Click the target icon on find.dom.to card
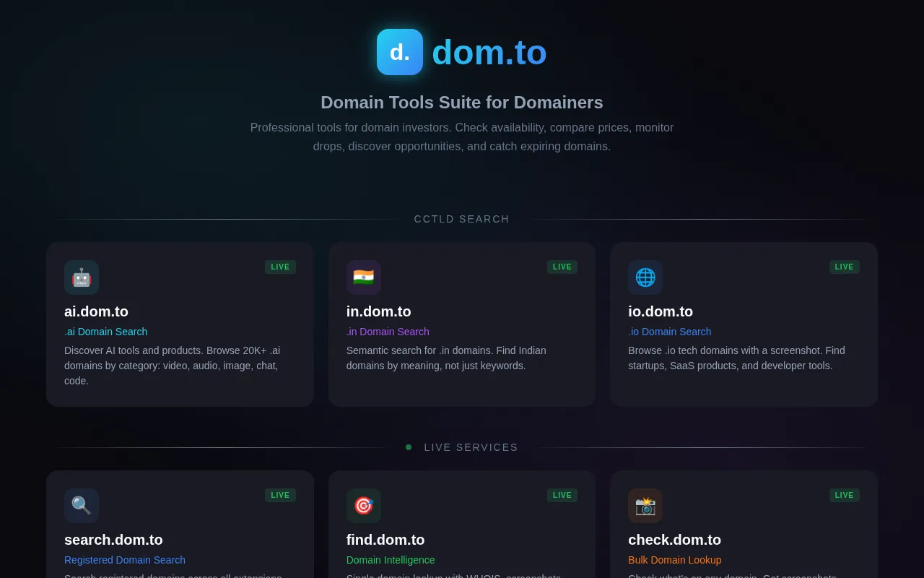The image size is (924, 578). point(364,506)
